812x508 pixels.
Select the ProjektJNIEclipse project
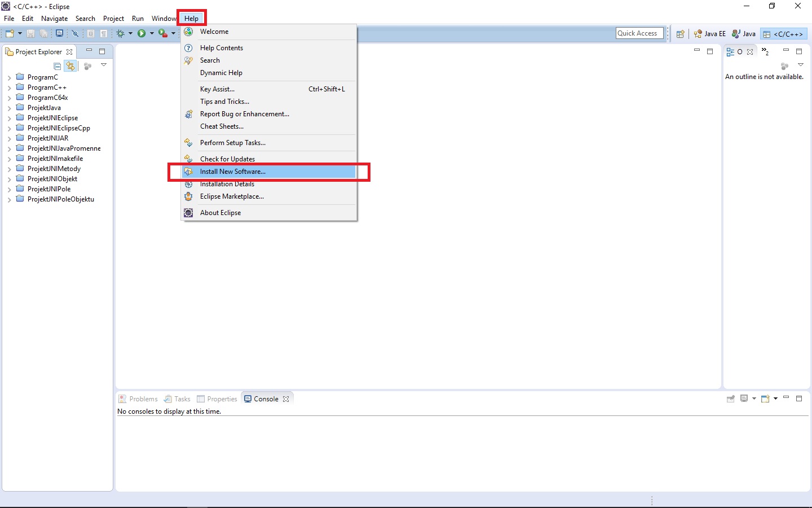pyautogui.click(x=52, y=118)
